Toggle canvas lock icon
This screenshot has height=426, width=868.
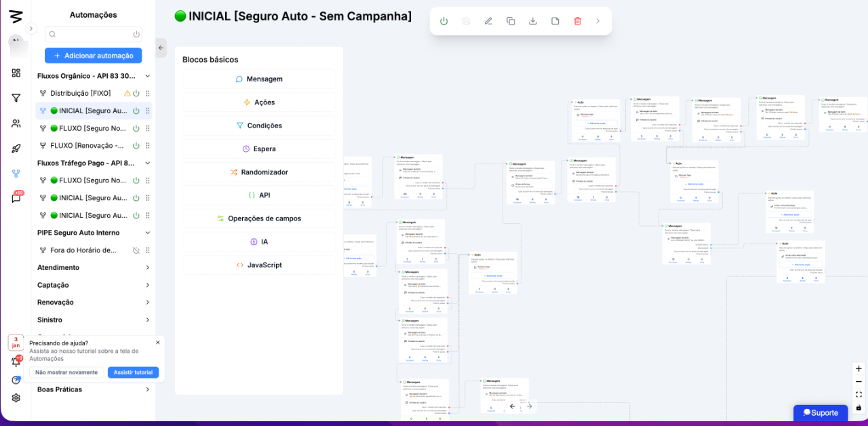(859, 408)
